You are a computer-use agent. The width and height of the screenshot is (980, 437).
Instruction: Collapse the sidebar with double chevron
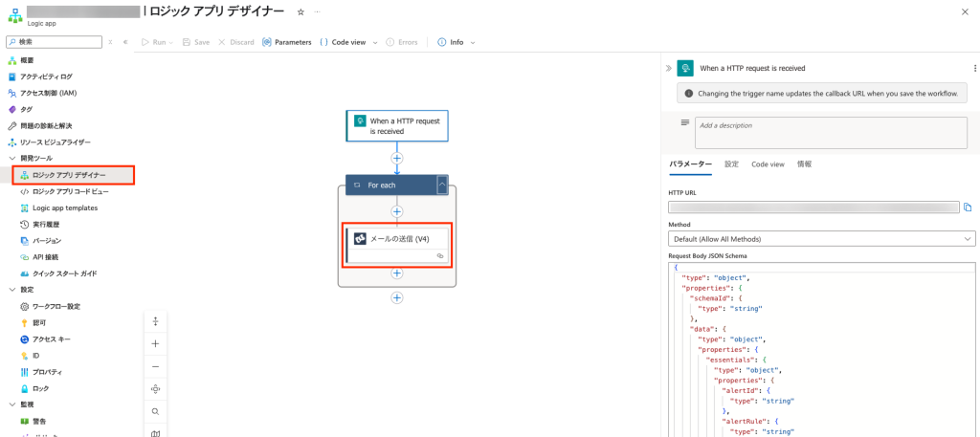[125, 42]
